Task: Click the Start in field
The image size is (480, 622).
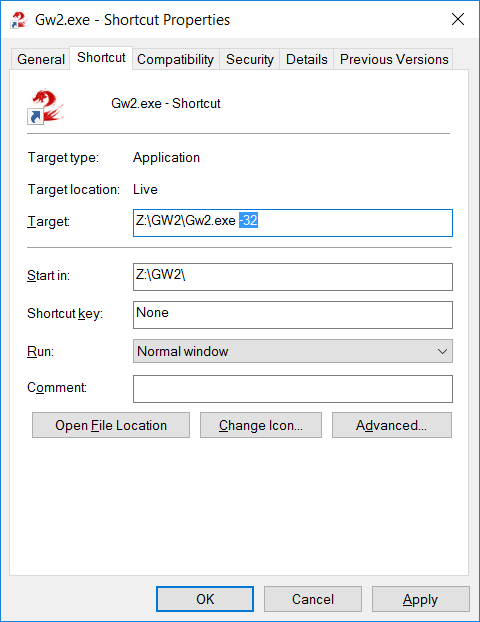Action: coord(293,277)
